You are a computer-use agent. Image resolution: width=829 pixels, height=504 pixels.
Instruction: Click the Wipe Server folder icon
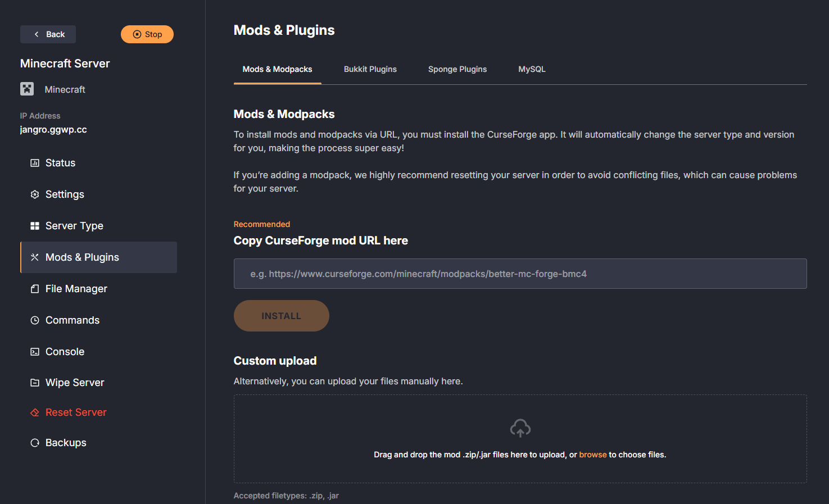click(x=35, y=382)
